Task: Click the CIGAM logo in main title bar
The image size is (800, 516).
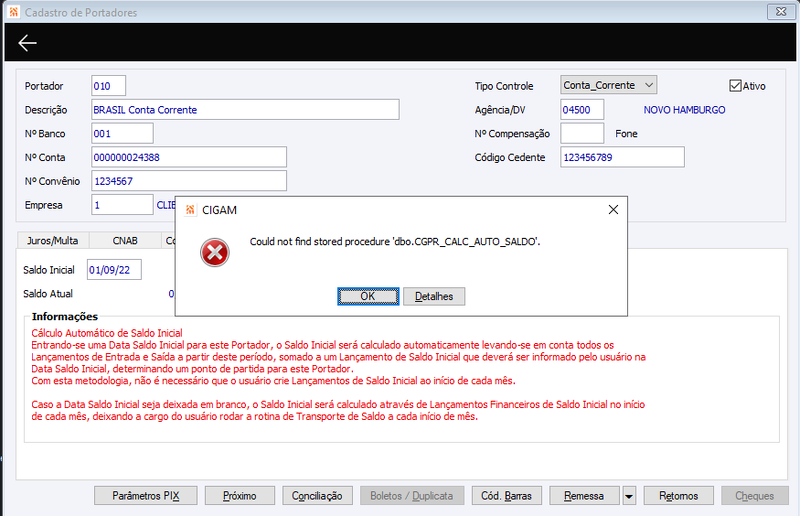Action: pos(14,12)
